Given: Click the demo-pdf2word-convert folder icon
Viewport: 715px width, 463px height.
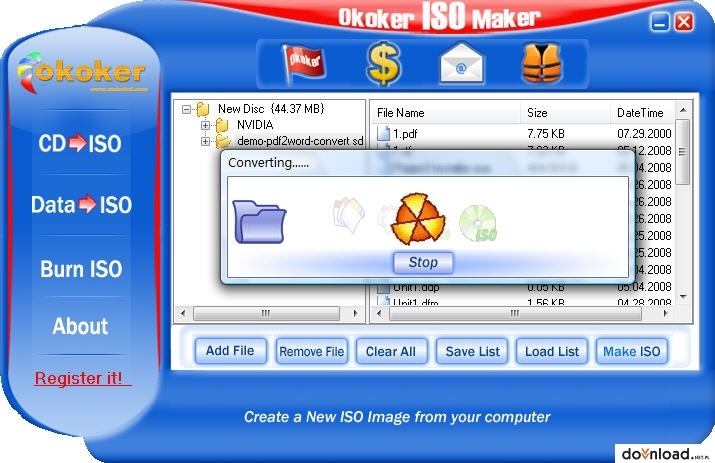Looking at the screenshot, I should tap(223, 141).
